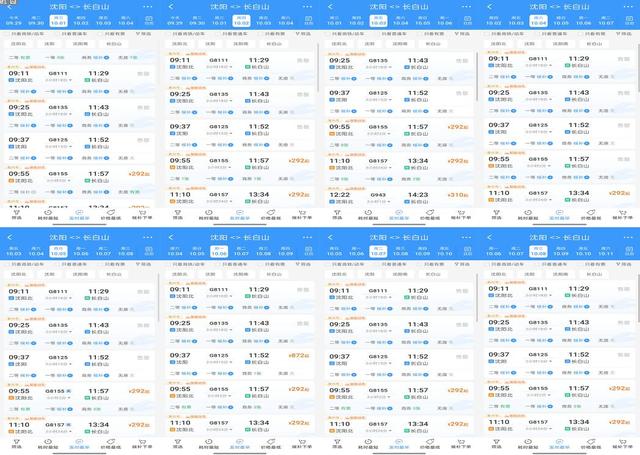Open more options on the 10.03 screen
640x455 pixels.
point(466,7)
